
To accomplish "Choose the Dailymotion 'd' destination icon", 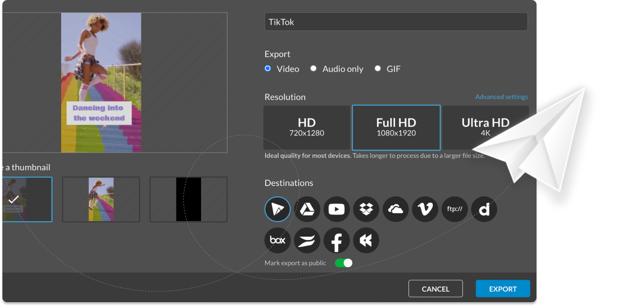I will (484, 209).
